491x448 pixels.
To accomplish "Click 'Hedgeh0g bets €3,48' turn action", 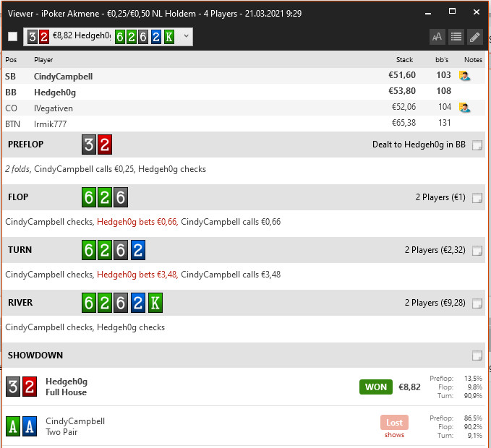I will (137, 275).
